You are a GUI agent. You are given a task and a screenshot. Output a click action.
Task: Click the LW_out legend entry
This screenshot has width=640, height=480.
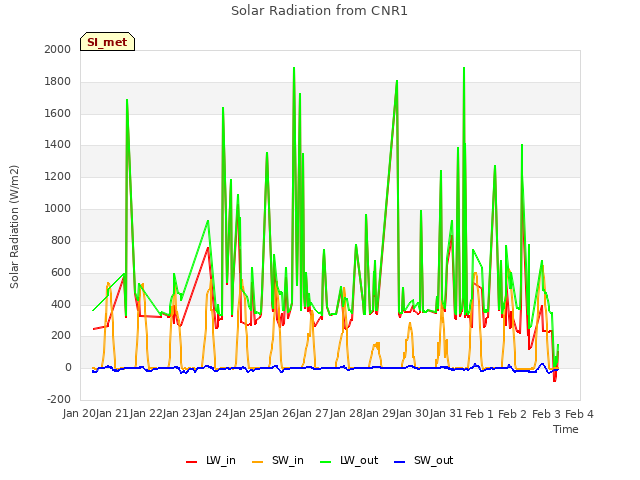point(349,460)
